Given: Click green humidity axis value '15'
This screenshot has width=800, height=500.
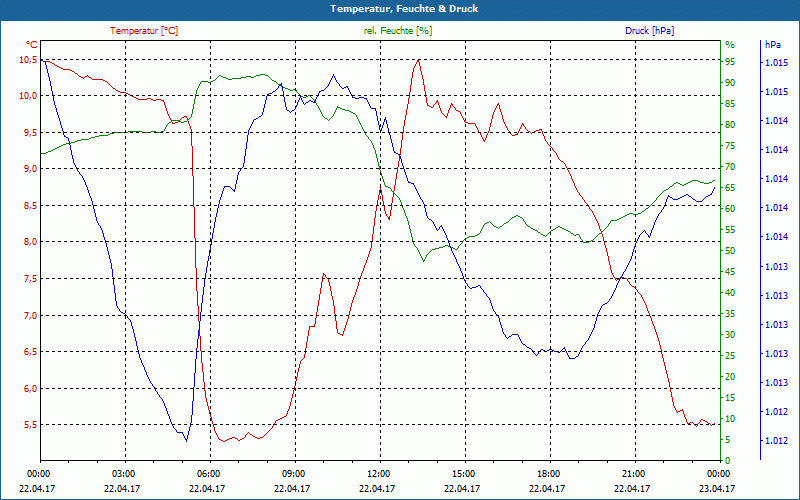Looking at the screenshot, I should point(730,398).
